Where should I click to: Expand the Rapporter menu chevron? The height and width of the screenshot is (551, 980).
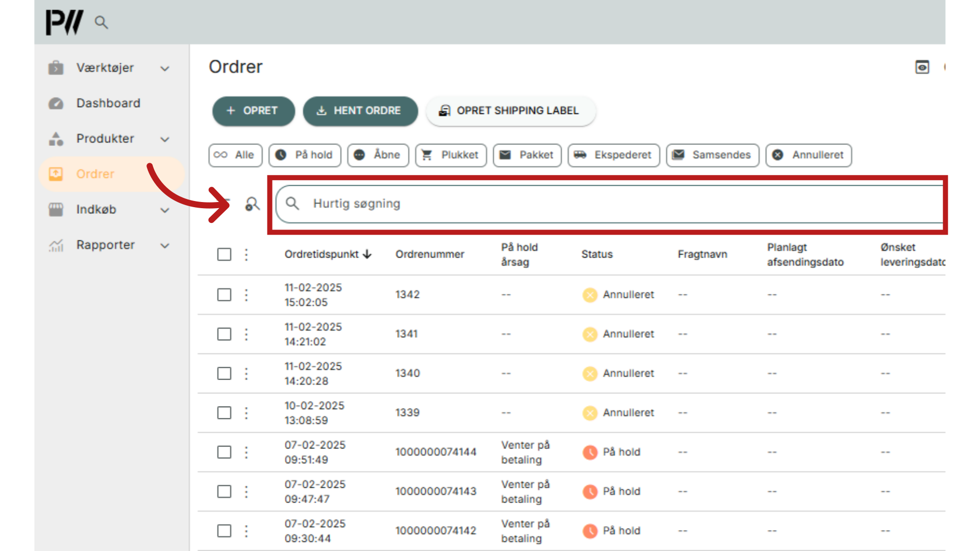(x=164, y=245)
